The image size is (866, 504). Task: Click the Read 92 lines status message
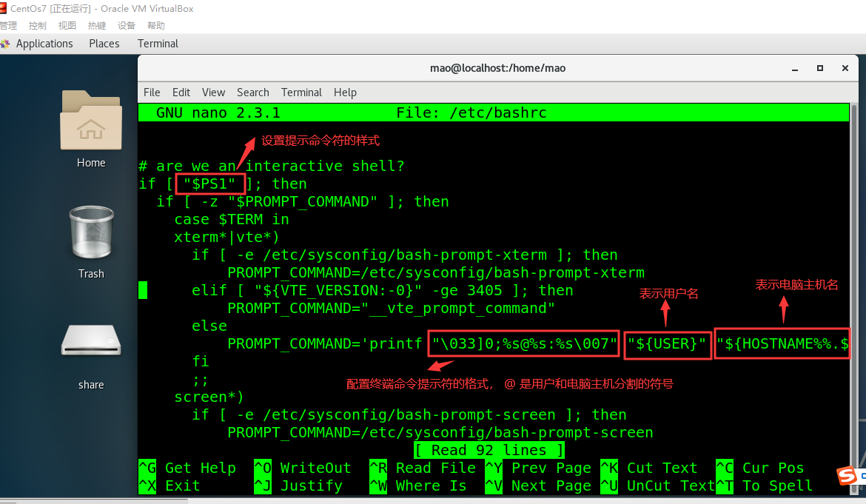tap(488, 450)
